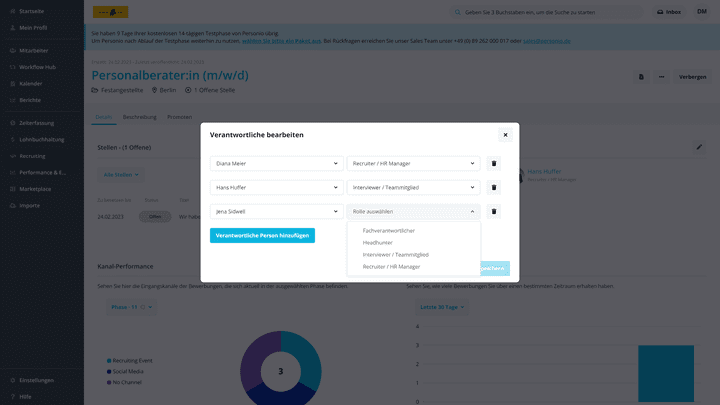Click No Channel legend color dot
720x405 pixels.
[x=109, y=382]
